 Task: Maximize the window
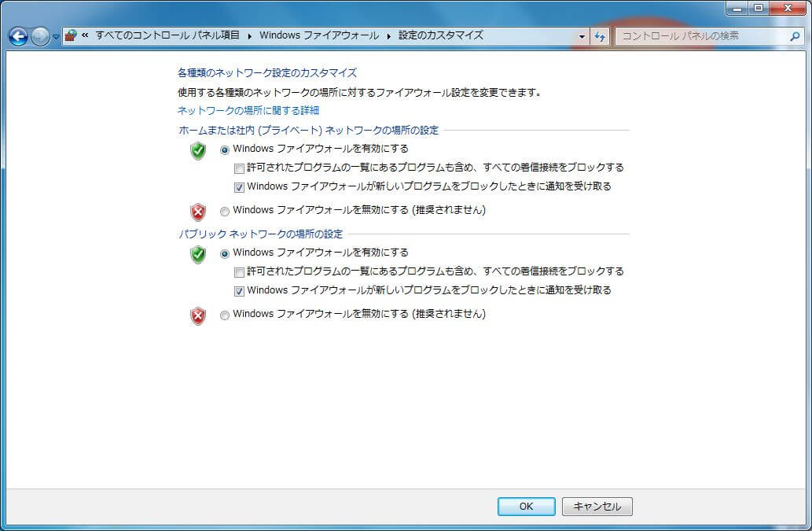[759, 9]
